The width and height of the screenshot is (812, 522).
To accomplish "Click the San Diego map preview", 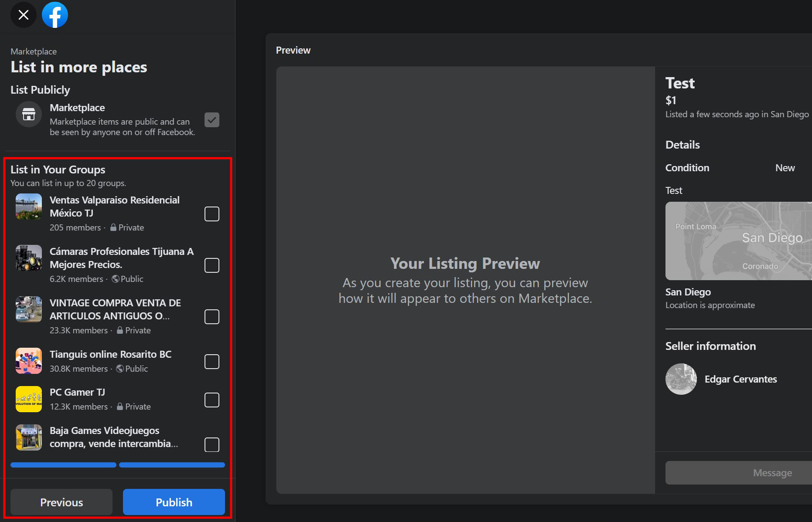I will [739, 241].
